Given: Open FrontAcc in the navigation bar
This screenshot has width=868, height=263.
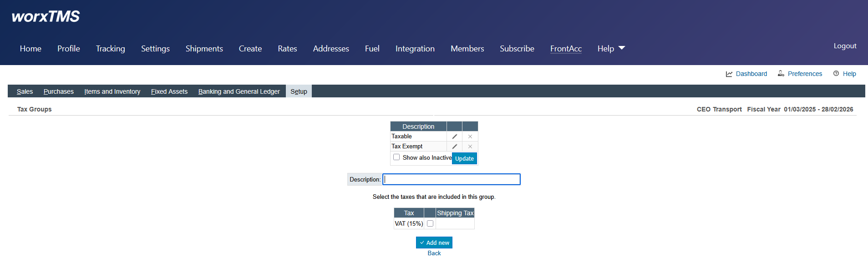Looking at the screenshot, I should (566, 49).
